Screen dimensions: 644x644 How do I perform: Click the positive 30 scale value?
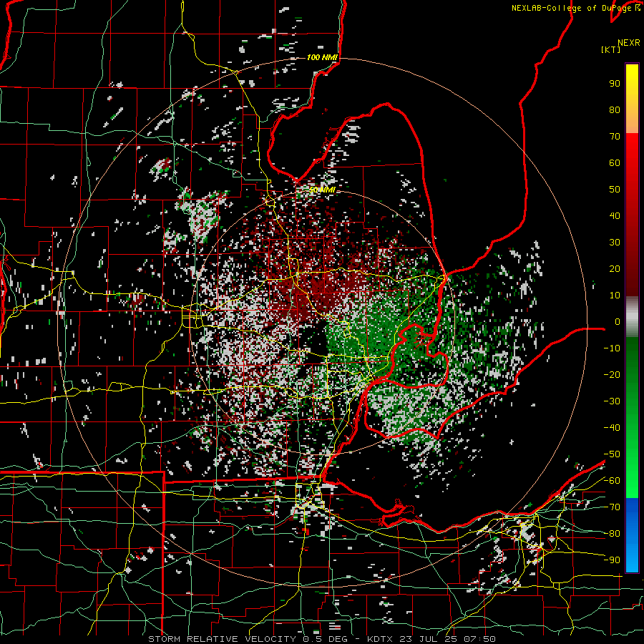point(615,243)
